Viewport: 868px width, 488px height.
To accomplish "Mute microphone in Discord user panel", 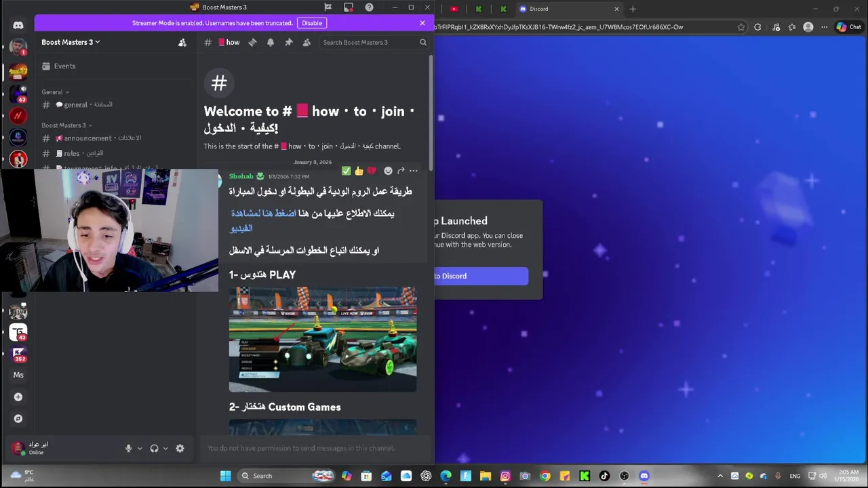I will click(128, 448).
